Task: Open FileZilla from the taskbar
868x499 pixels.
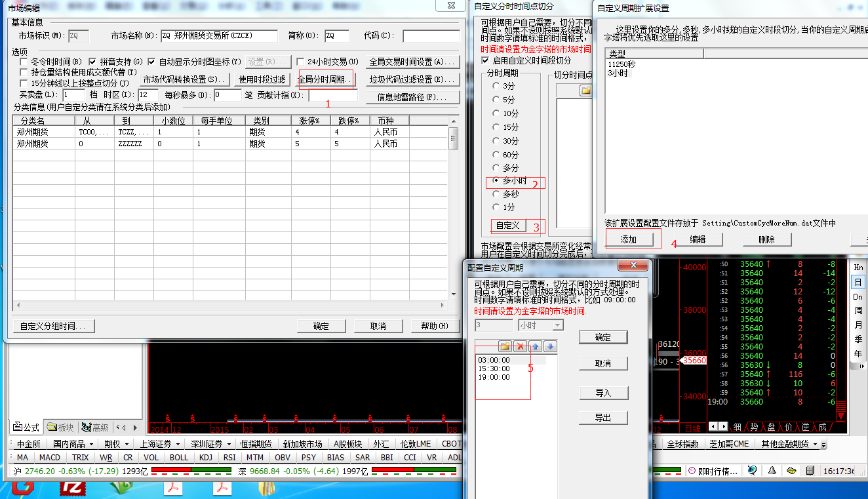Action: point(72,488)
